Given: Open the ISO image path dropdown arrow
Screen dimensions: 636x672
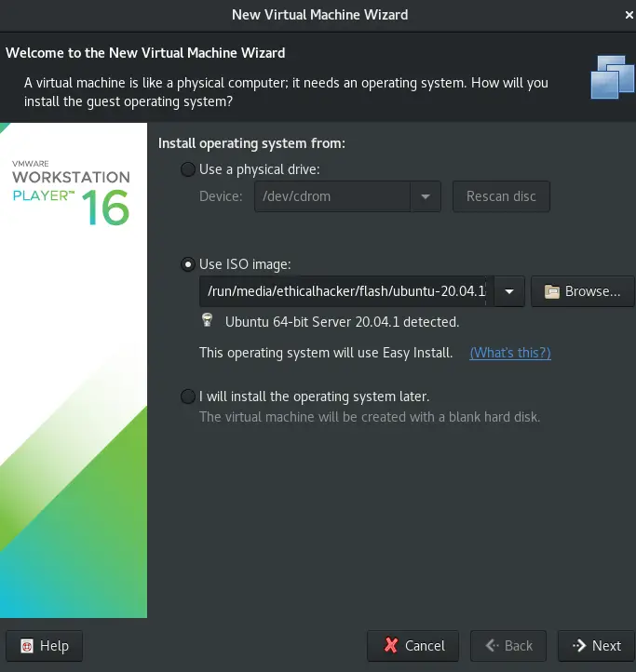Looking at the screenshot, I should [509, 291].
